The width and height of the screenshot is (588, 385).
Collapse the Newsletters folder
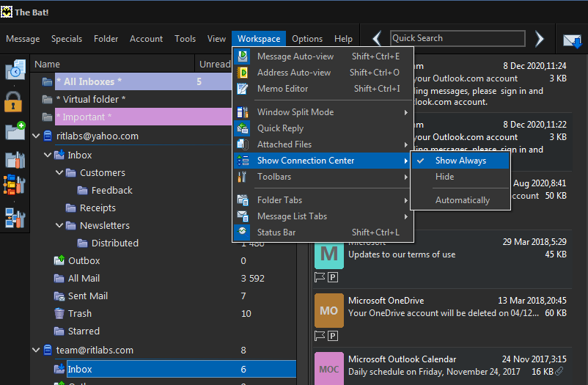pos(59,225)
